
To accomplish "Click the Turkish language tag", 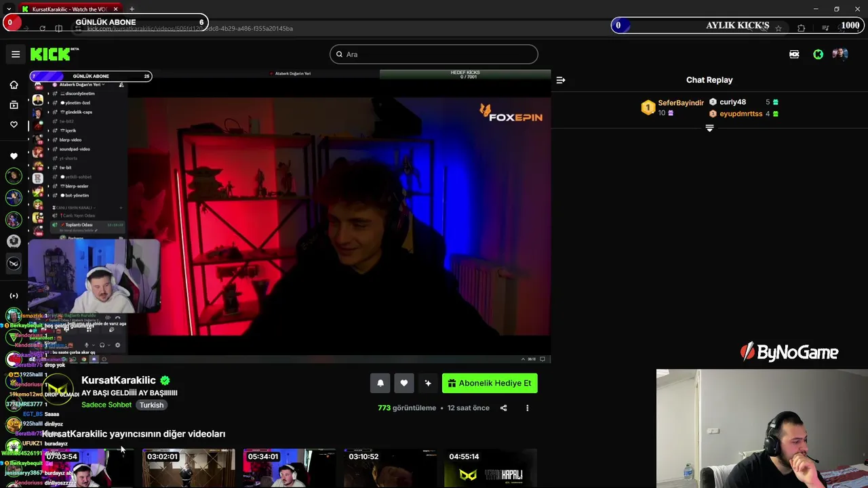I will coord(151,405).
